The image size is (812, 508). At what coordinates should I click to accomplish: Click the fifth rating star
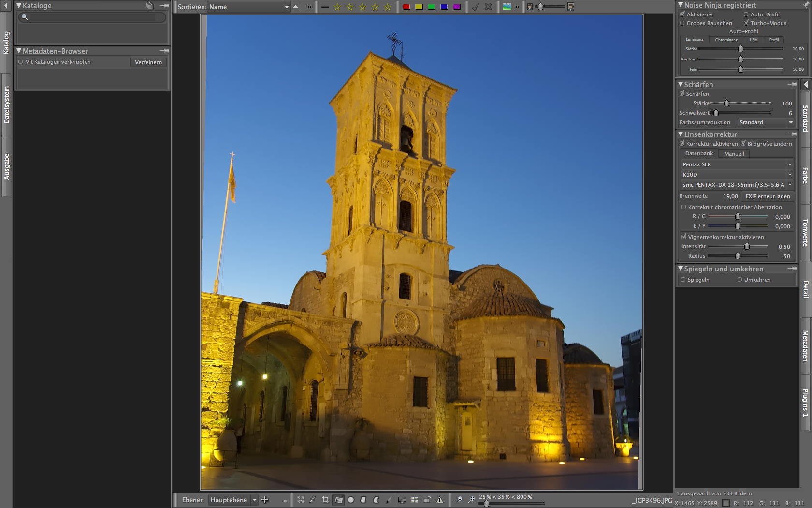pyautogui.click(x=388, y=7)
